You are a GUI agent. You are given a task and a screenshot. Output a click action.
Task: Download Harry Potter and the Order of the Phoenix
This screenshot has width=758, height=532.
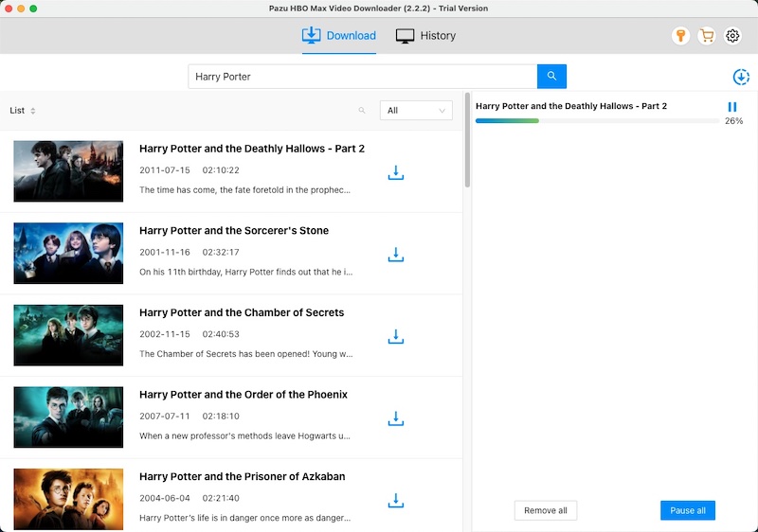[x=396, y=418]
